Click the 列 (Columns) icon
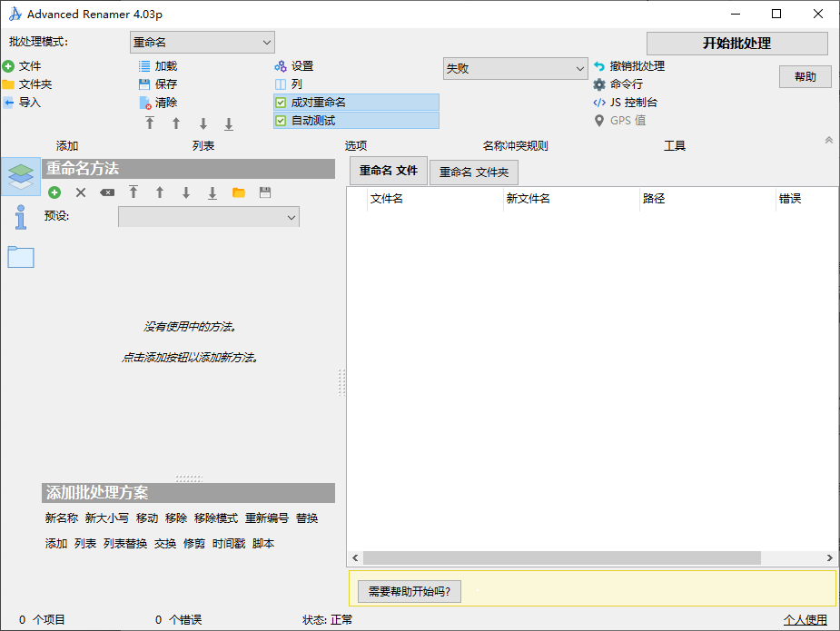This screenshot has width=840, height=631. pos(287,84)
